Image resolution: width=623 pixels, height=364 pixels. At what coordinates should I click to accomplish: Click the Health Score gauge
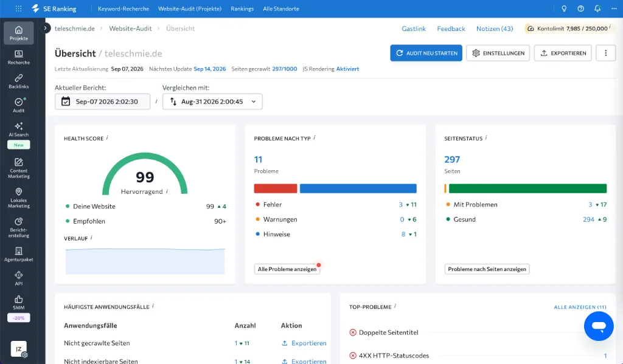pyautogui.click(x=145, y=174)
